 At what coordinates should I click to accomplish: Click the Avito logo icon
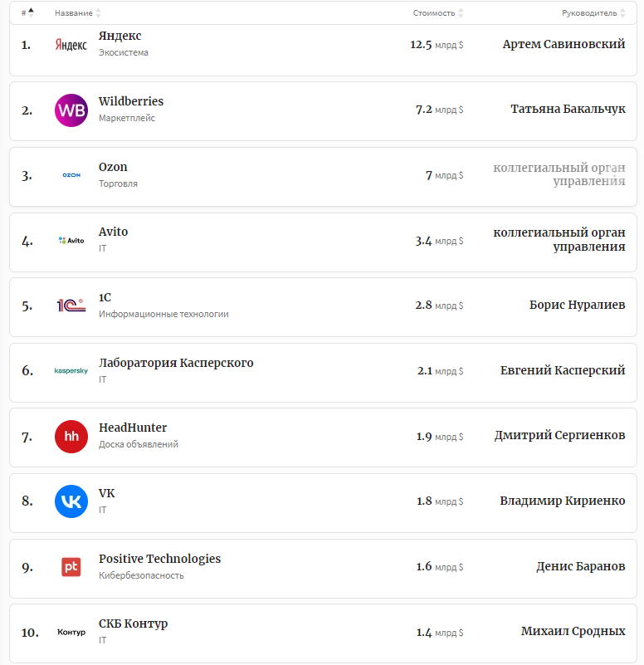click(x=71, y=241)
